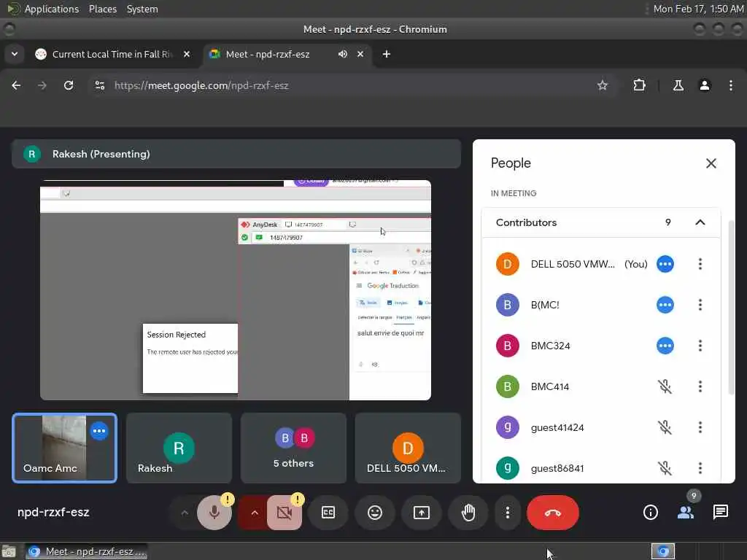Toggle the camera button
The image size is (747, 560).
[x=285, y=513]
